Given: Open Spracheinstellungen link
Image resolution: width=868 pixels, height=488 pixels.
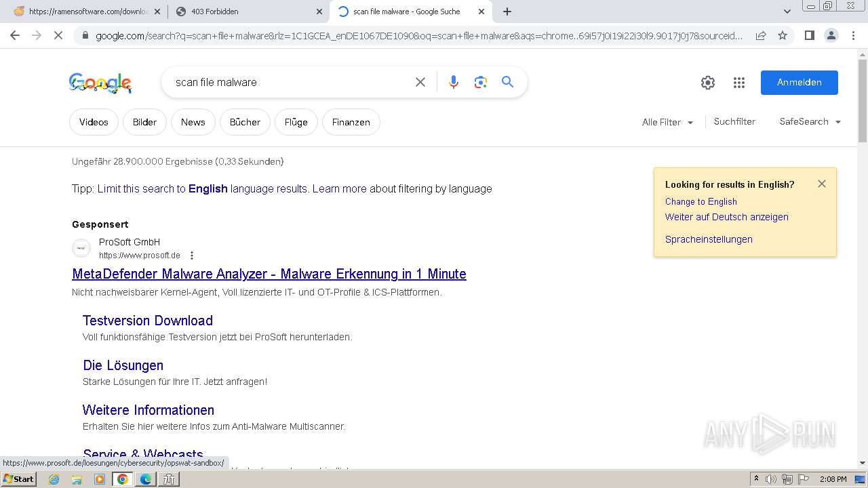Looking at the screenshot, I should click(x=709, y=239).
